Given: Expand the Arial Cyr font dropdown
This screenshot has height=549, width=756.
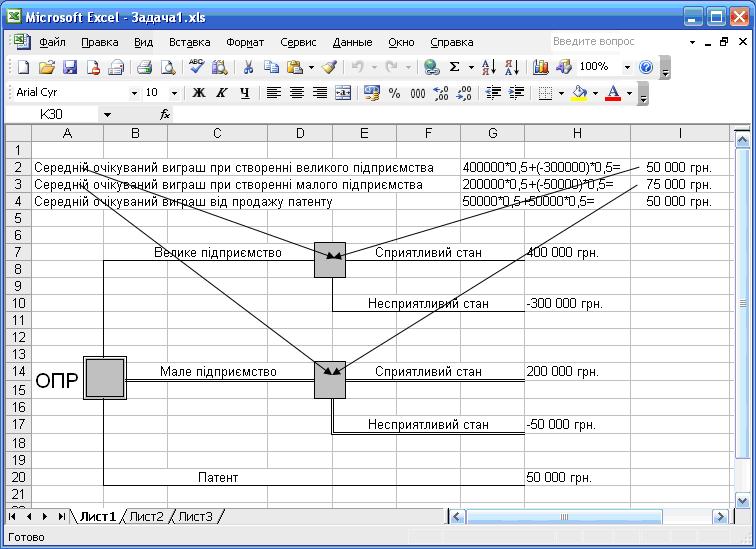Looking at the screenshot, I should 134,93.
